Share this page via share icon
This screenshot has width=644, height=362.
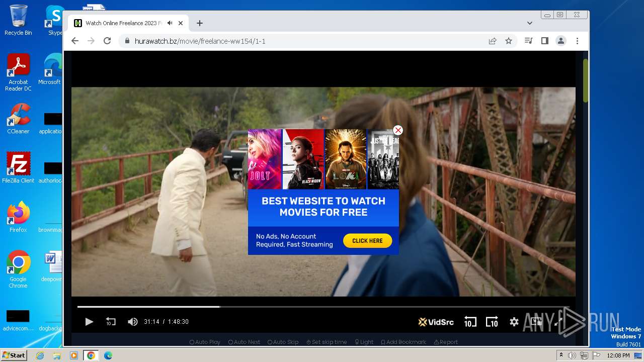[x=493, y=41]
